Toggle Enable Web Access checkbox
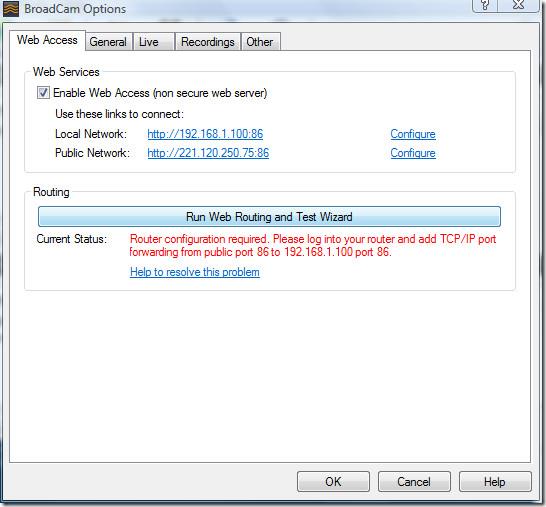The width and height of the screenshot is (546, 507). 44,93
